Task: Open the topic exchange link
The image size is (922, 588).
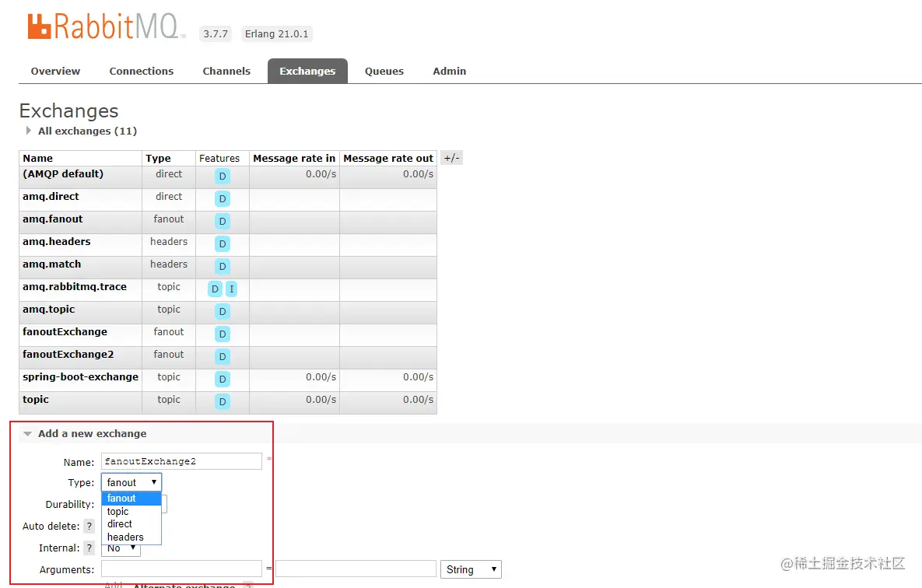Action: tap(36, 399)
